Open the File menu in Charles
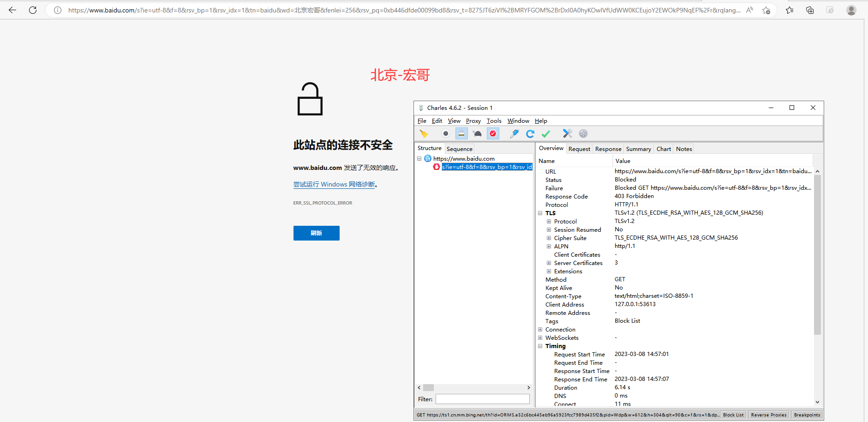The width and height of the screenshot is (868, 422). [x=422, y=121]
